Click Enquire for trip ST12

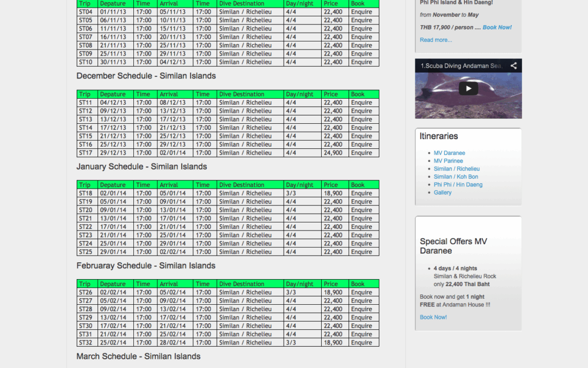(362, 111)
